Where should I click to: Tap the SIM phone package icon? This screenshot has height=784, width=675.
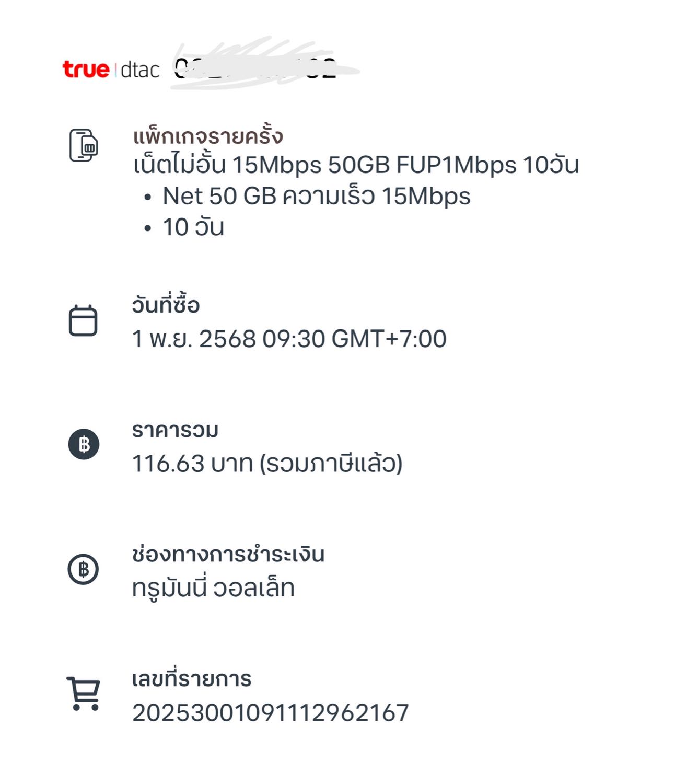[x=84, y=146]
